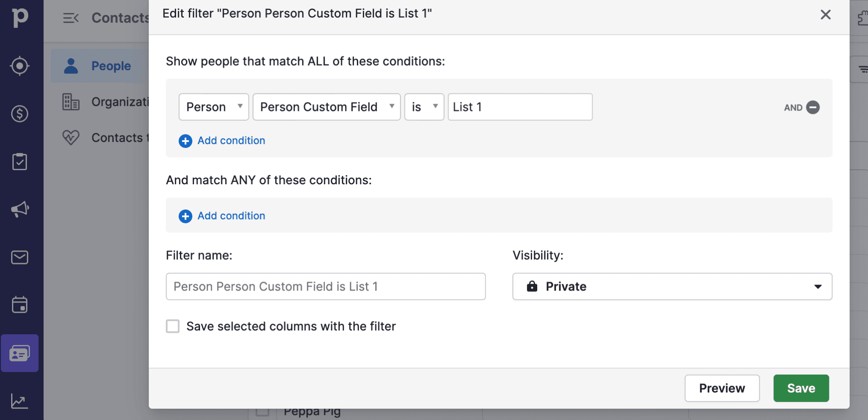Open the 'is' operator dropdown
The image size is (868, 420).
click(x=424, y=107)
